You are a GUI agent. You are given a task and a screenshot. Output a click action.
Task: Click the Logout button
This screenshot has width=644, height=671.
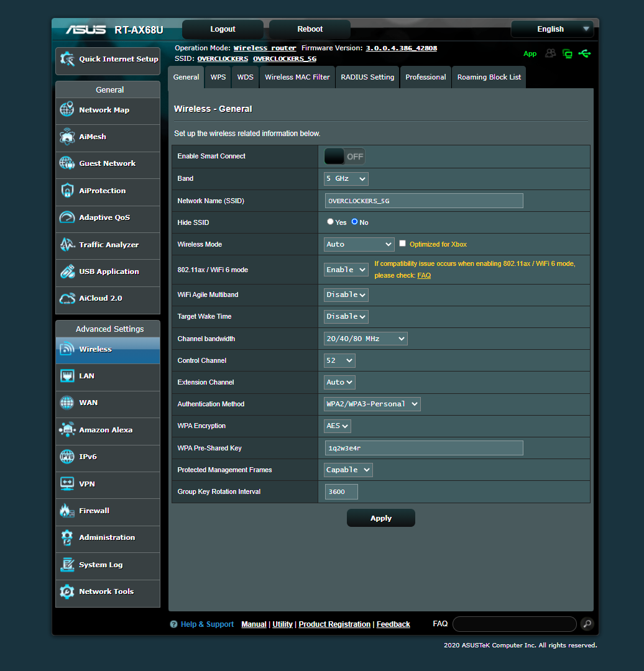click(x=223, y=29)
